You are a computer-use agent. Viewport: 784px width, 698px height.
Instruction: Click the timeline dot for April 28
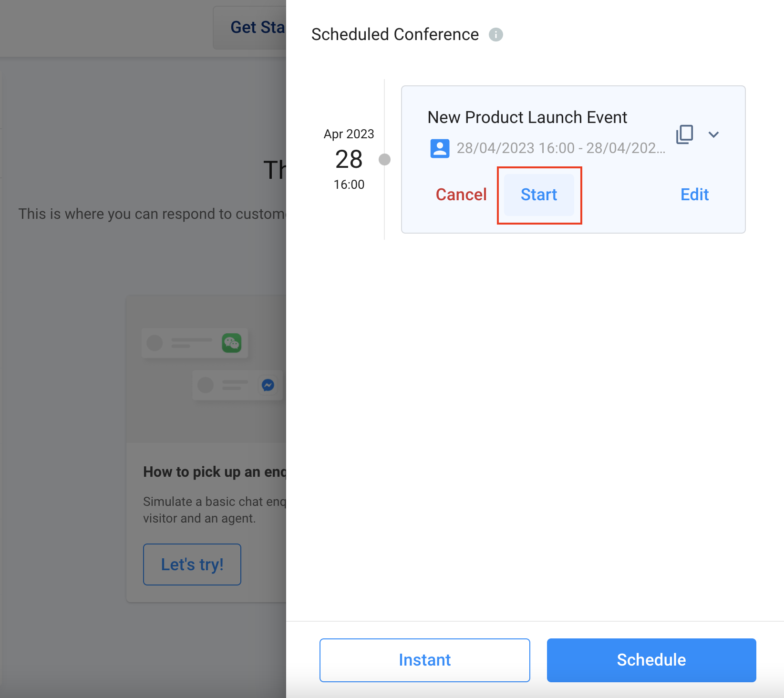[x=384, y=159]
